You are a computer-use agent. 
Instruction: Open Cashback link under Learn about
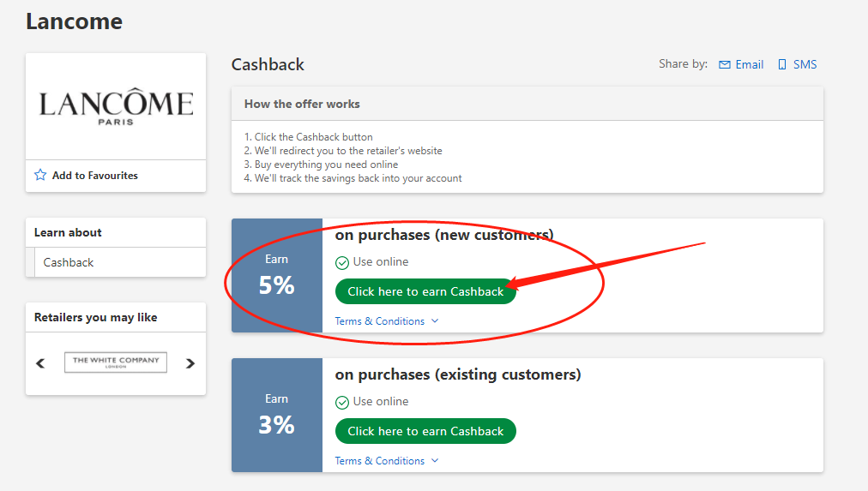[x=69, y=262]
